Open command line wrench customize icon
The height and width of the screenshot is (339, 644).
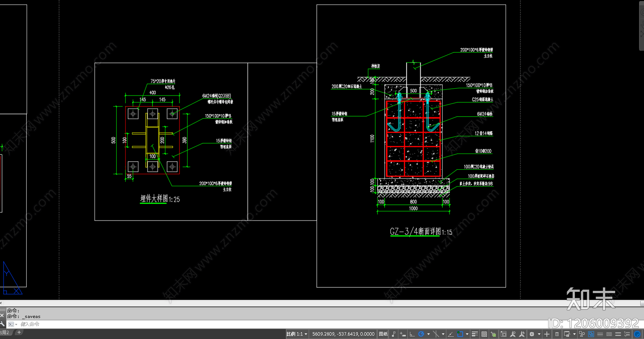[x=2, y=324]
